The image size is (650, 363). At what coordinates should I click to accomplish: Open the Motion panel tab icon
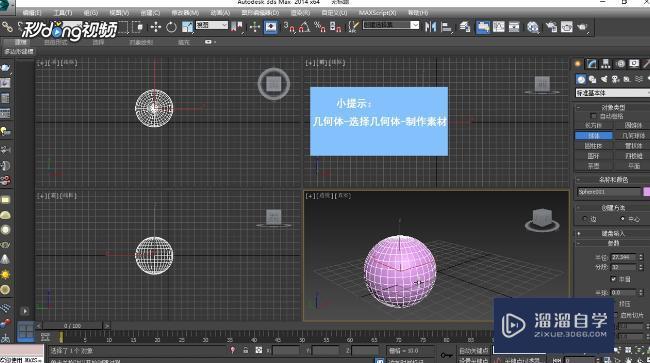(620, 64)
